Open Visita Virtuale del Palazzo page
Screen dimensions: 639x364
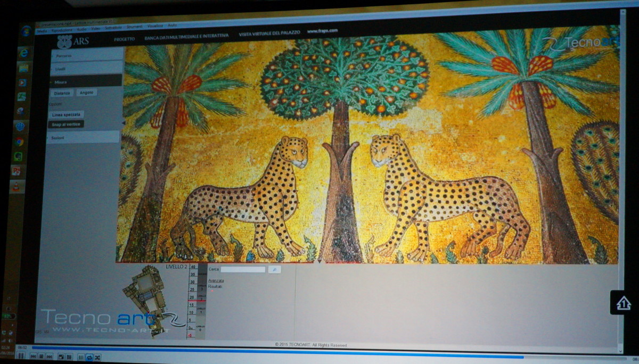click(269, 33)
